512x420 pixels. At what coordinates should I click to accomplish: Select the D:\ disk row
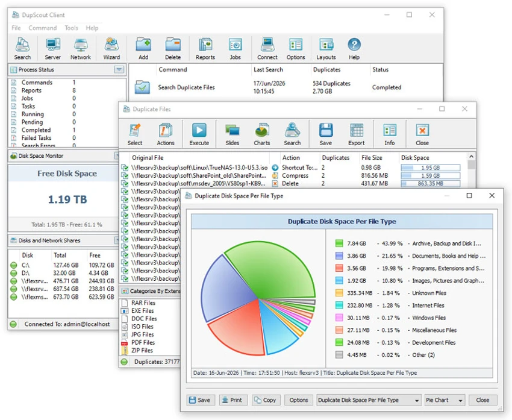[63, 273]
